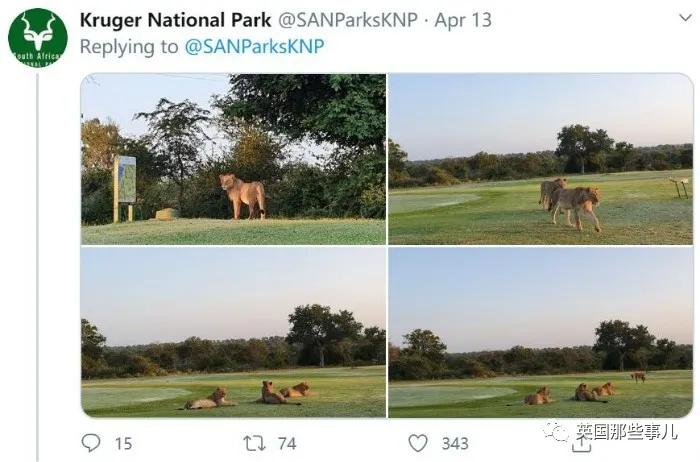Click the 343 likes count
This screenshot has width=700, height=462.
coord(455,444)
